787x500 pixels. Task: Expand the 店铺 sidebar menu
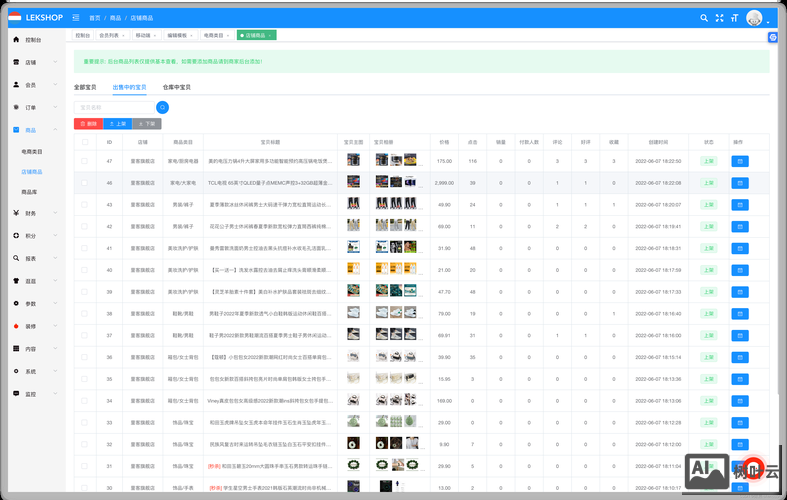[x=32, y=62]
